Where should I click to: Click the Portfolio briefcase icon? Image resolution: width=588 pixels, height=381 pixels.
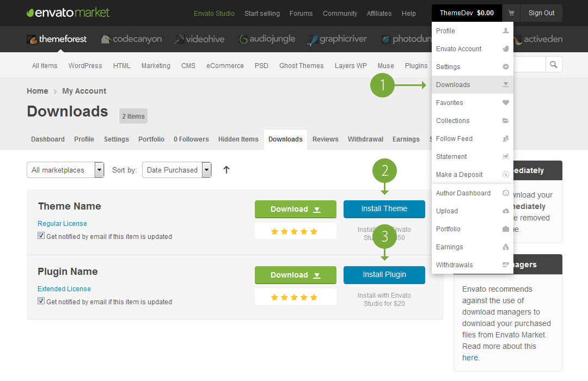point(505,229)
